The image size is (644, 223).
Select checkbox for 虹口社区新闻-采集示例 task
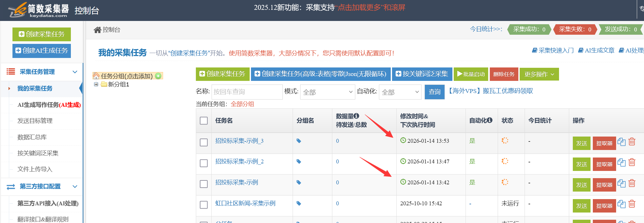[x=204, y=205]
